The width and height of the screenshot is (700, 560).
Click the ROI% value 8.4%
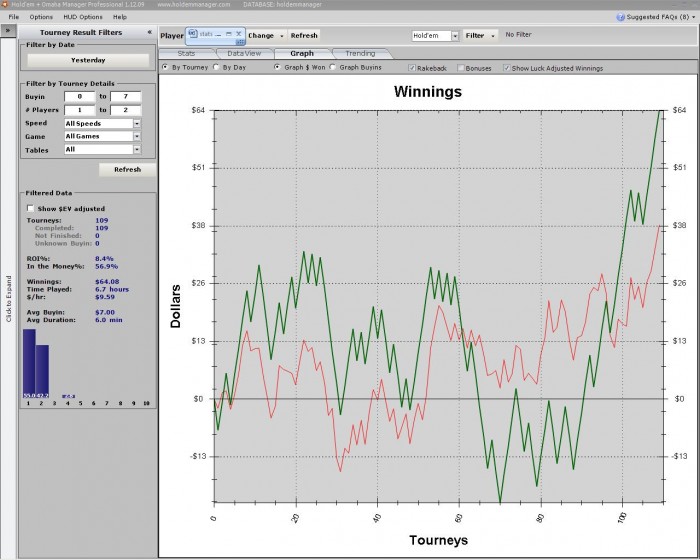(104, 259)
